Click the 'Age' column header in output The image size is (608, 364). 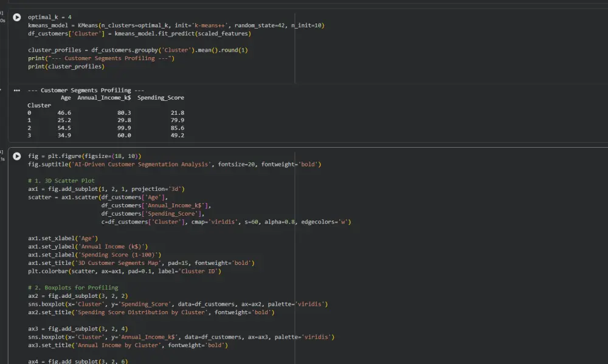point(66,98)
